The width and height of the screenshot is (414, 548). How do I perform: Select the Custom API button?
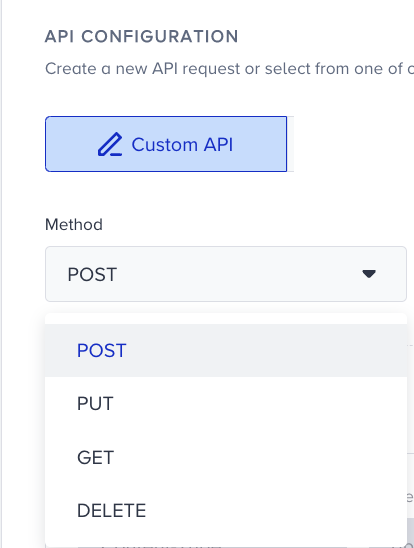(x=166, y=144)
